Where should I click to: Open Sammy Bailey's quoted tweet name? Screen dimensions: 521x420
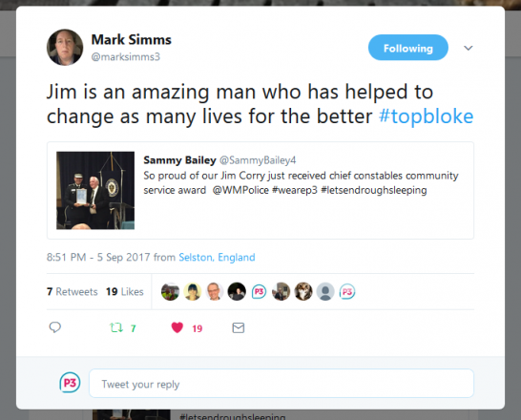point(179,160)
